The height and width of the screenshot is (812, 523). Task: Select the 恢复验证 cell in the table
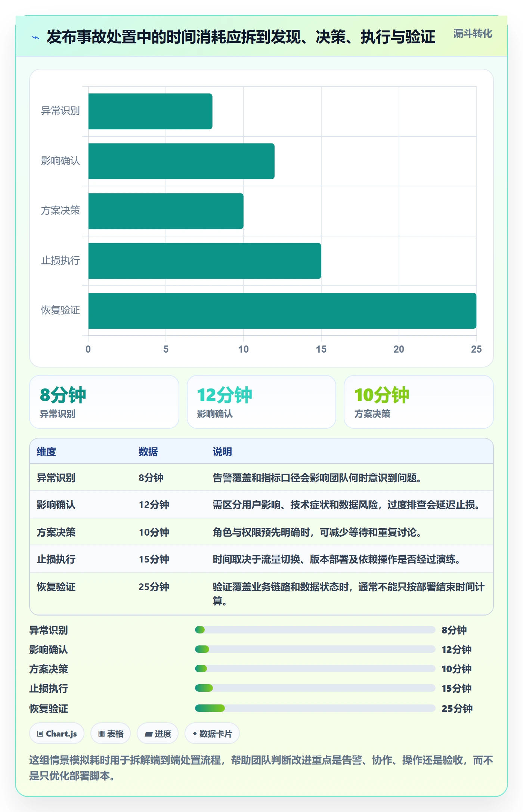56,587
